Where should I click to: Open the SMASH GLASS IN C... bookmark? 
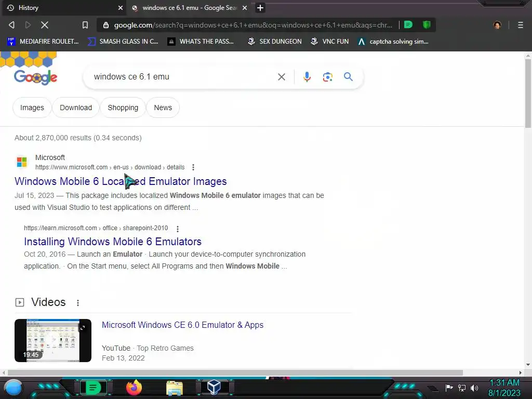123,42
